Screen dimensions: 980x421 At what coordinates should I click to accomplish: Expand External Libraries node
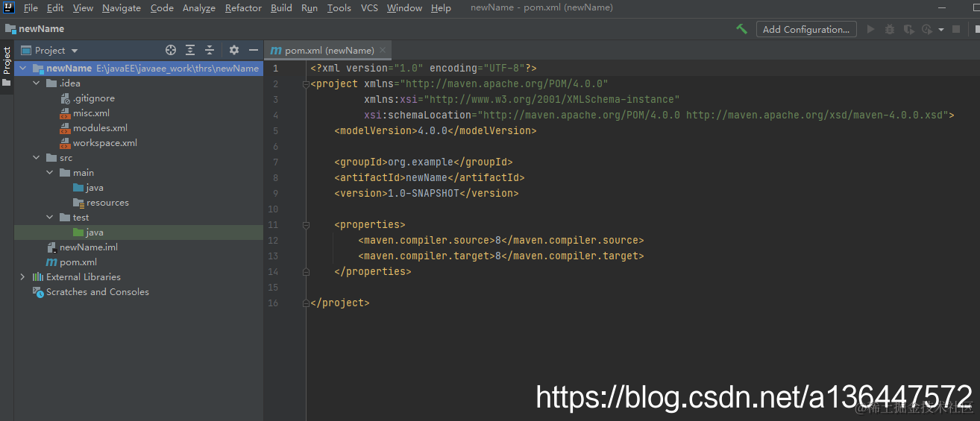pyautogui.click(x=22, y=276)
